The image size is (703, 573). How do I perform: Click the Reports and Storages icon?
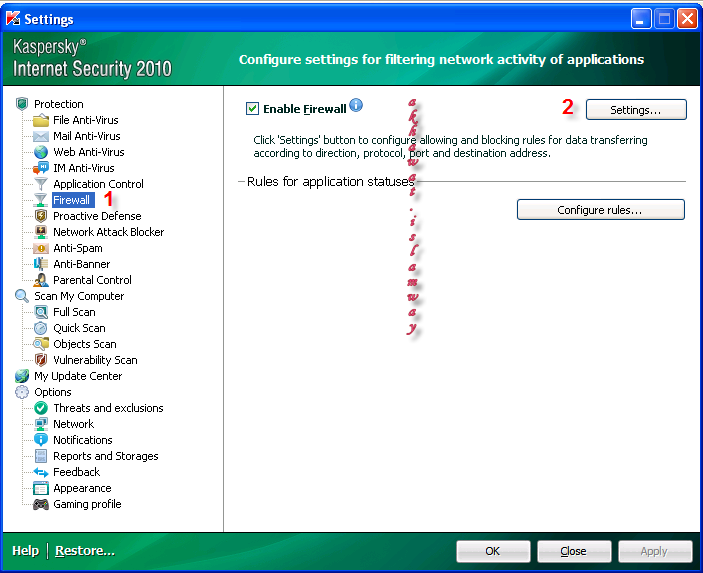click(41, 456)
